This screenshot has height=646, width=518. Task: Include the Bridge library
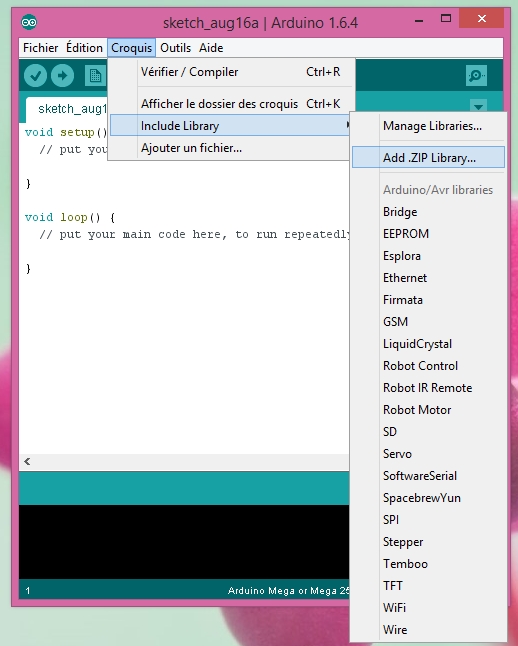click(x=428, y=212)
